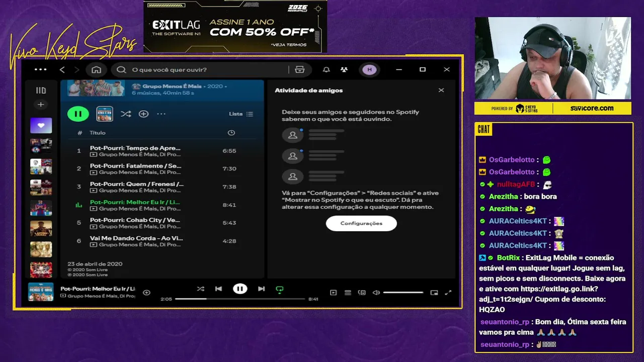
Task: Go back with the left arrow
Action: point(62,69)
